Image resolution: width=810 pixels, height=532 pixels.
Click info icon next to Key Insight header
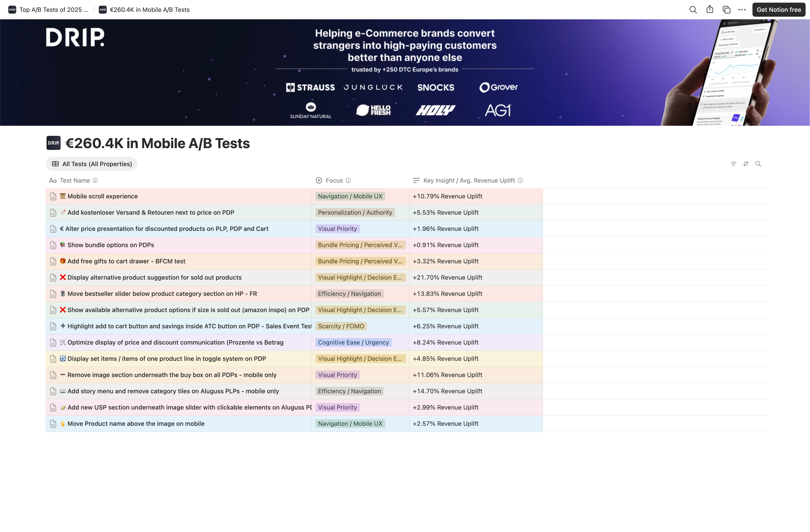pyautogui.click(x=520, y=181)
